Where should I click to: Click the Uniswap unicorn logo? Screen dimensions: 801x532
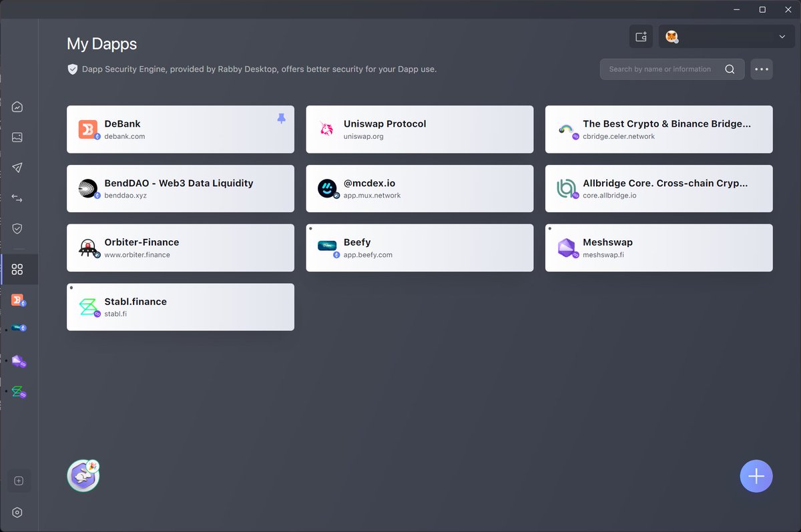326,129
